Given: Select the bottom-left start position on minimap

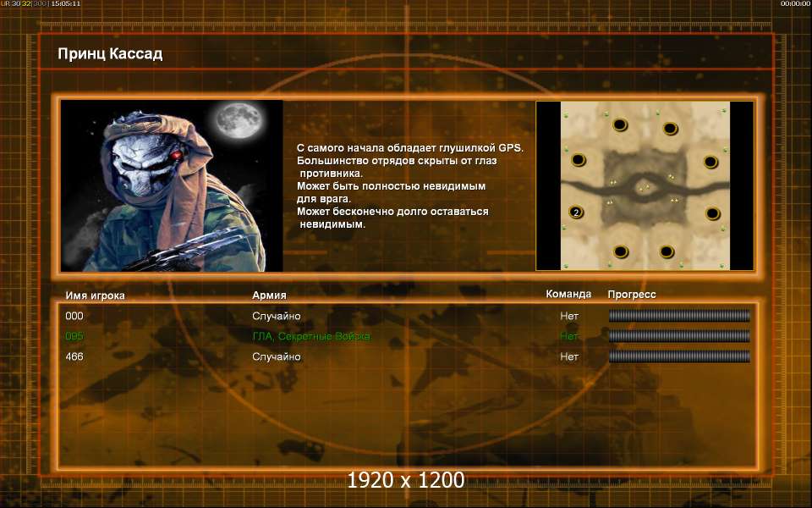Looking at the screenshot, I should [x=620, y=252].
